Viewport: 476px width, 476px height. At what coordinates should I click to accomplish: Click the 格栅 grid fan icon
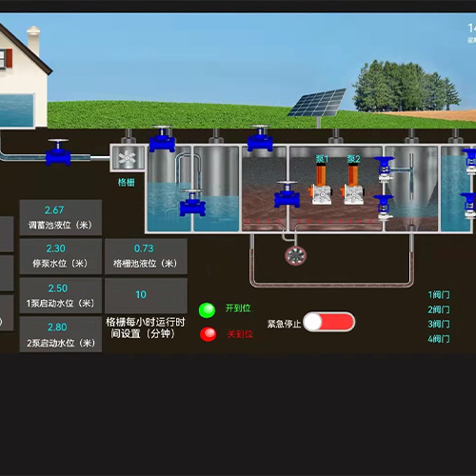click(x=127, y=158)
